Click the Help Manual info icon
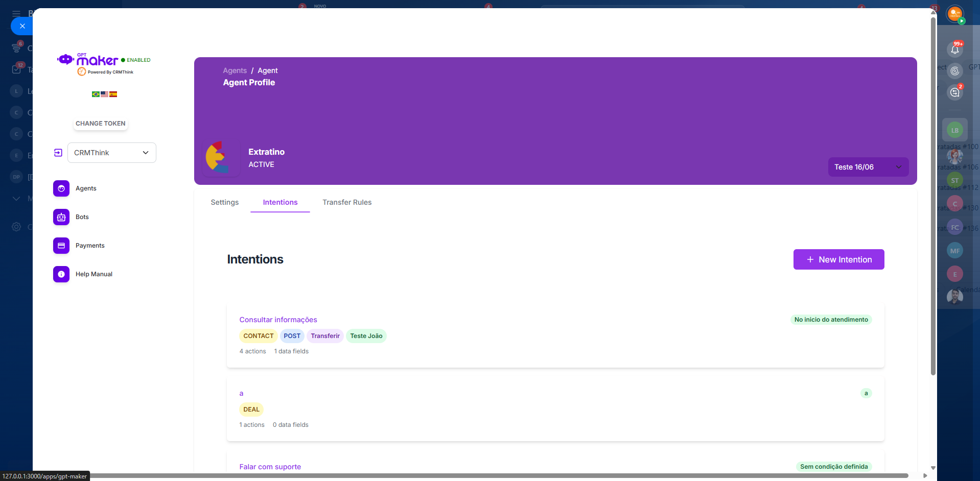This screenshot has width=980, height=481. 61,274
